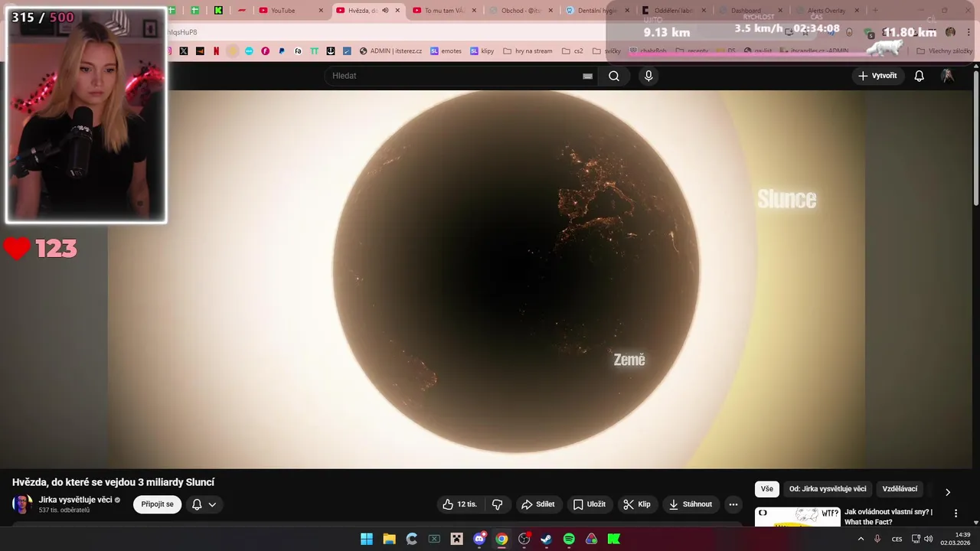Switch to the Dentální hygiena tab
Viewport: 980px width, 551px height.
[x=597, y=10]
